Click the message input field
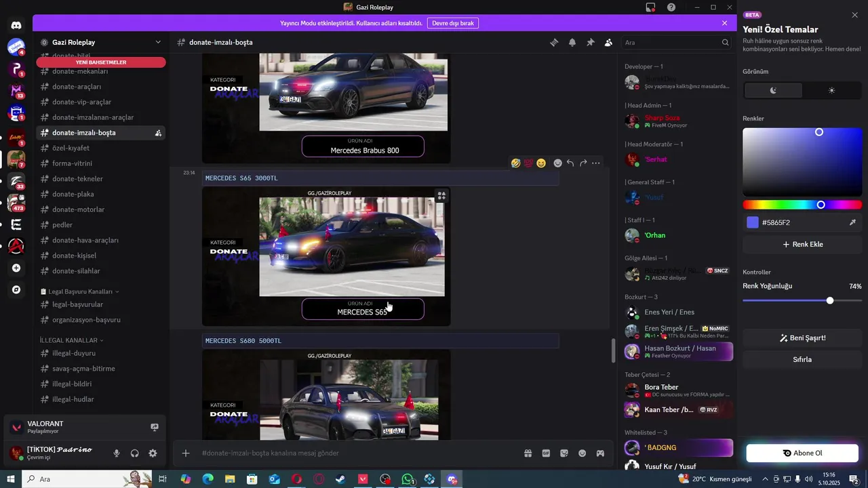 tap(359, 453)
